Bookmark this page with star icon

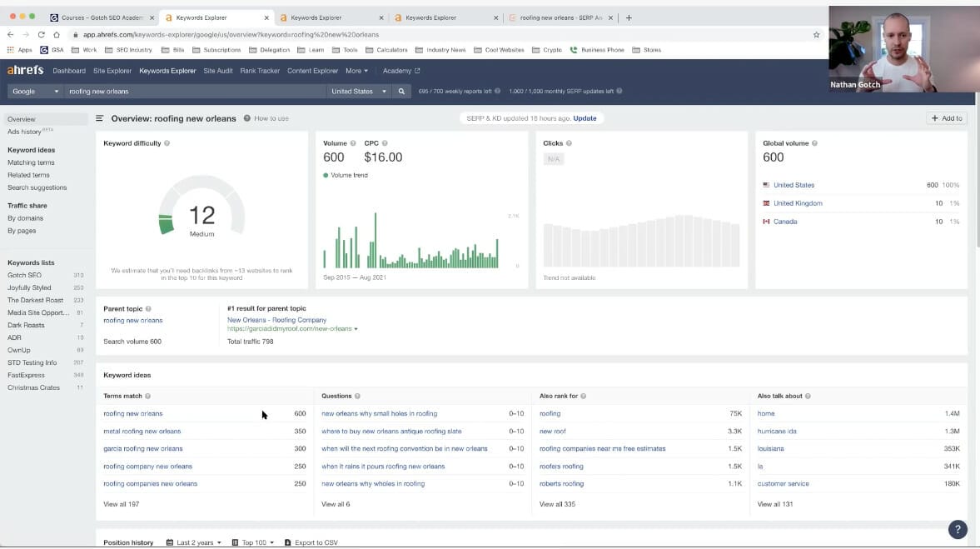[816, 35]
